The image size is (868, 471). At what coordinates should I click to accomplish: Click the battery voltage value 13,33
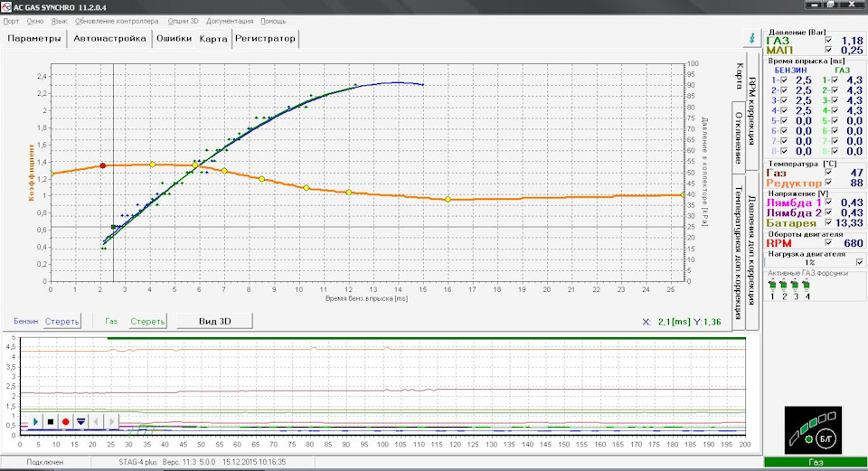tap(849, 222)
